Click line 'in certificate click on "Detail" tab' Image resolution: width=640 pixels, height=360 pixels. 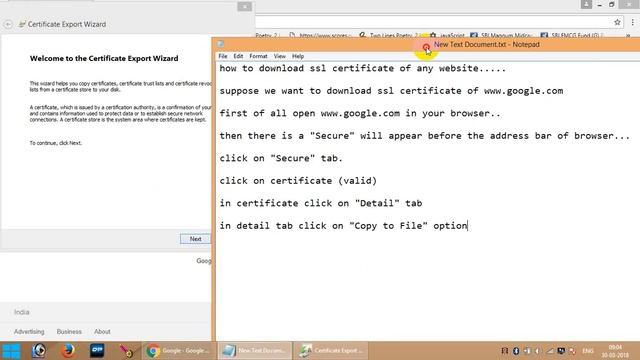(x=321, y=203)
